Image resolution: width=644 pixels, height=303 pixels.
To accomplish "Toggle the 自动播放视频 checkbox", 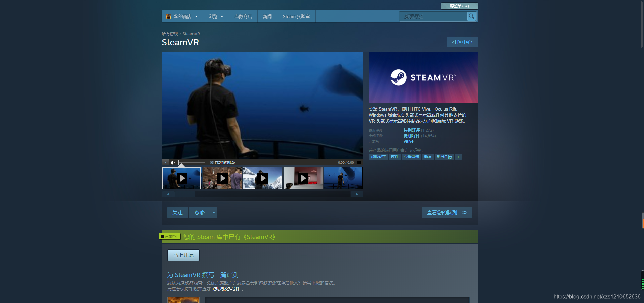I will coord(212,162).
